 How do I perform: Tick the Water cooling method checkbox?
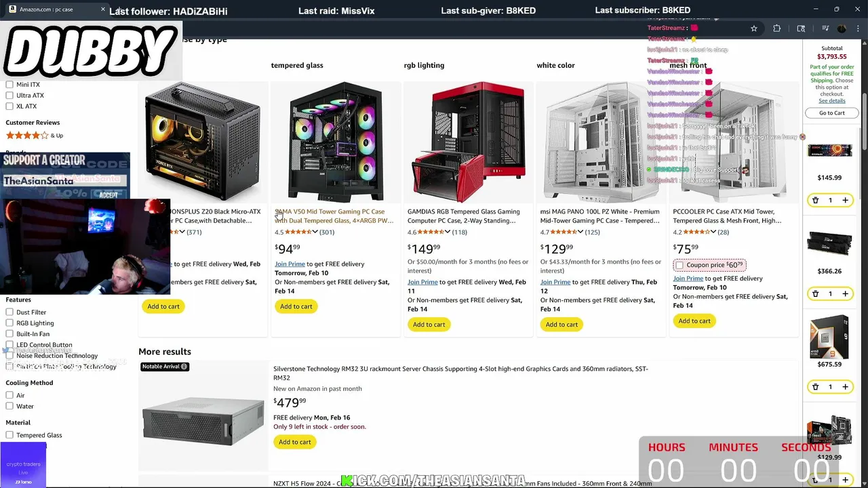pyautogui.click(x=9, y=406)
